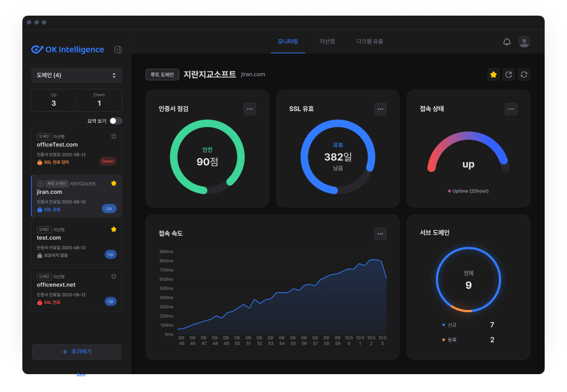The height and width of the screenshot is (392, 567).
Task: Toggle the 요약 보기 switch
Action: (116, 121)
